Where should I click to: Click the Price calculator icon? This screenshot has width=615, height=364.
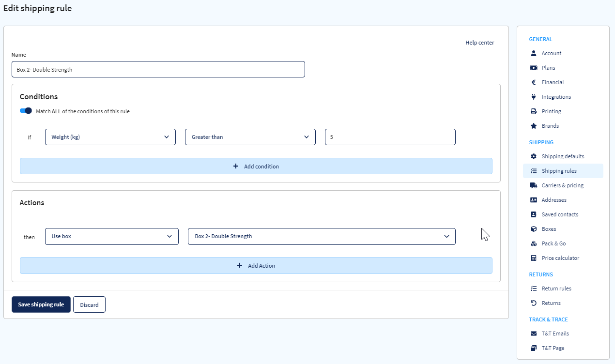pos(534,258)
